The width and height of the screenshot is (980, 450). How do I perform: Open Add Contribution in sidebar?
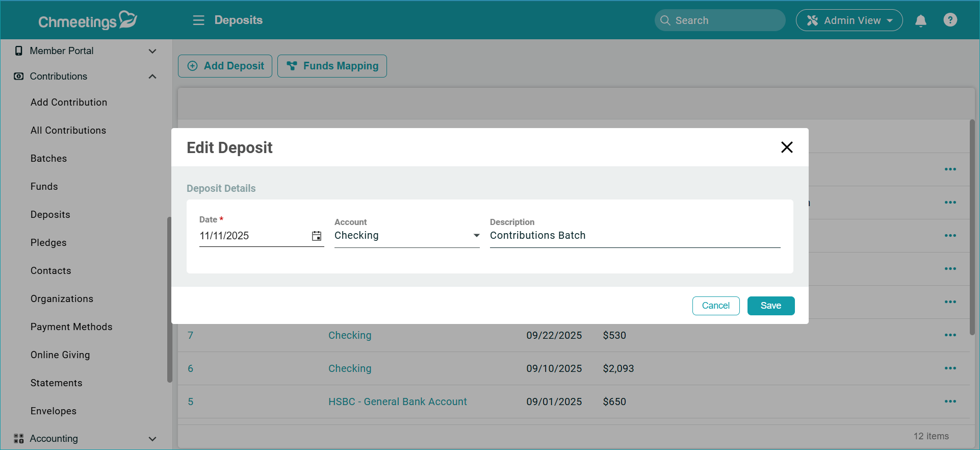69,102
